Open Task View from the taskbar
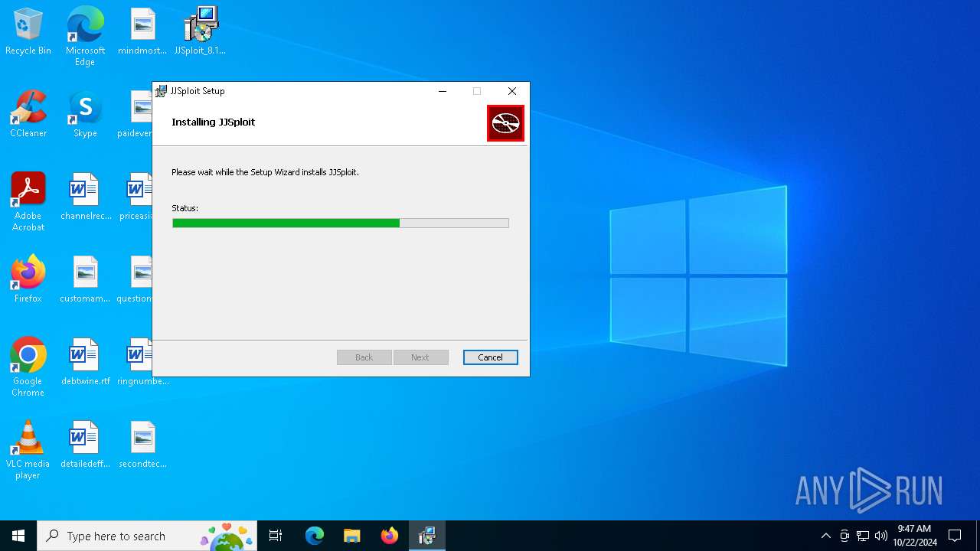 276,536
